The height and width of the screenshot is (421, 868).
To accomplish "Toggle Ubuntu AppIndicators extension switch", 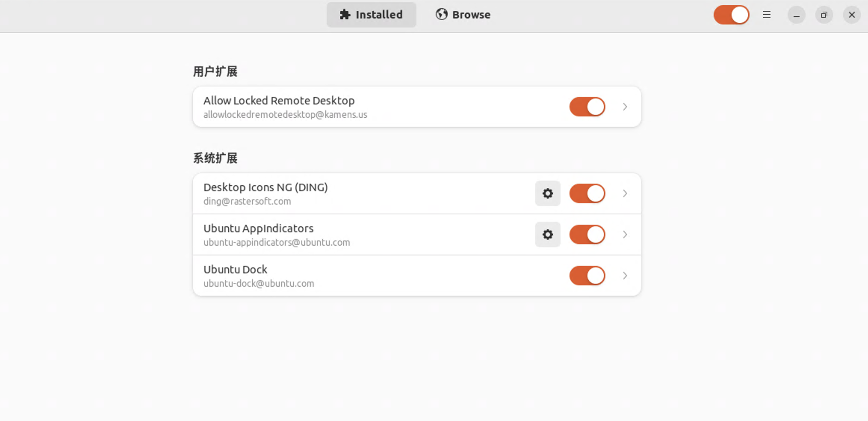I will 587,235.
